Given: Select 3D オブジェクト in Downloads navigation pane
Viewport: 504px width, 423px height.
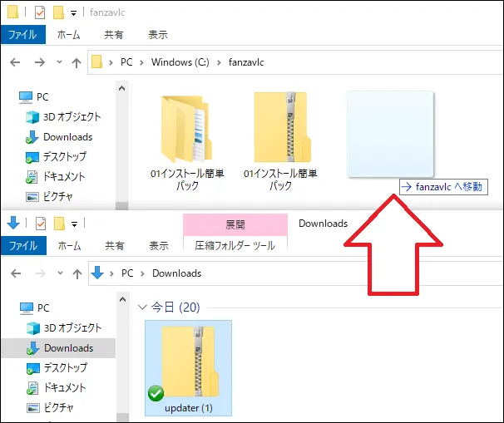Looking at the screenshot, I should click(x=64, y=327).
